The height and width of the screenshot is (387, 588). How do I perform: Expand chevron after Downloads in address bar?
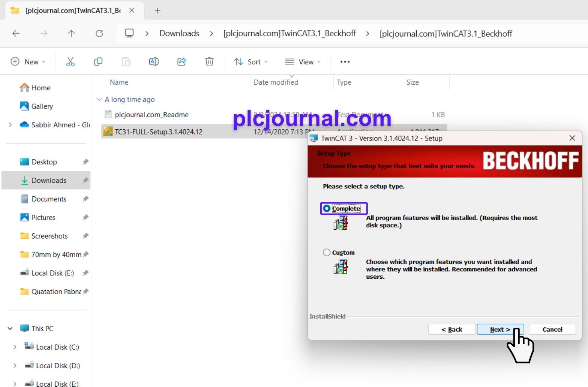[211, 34]
